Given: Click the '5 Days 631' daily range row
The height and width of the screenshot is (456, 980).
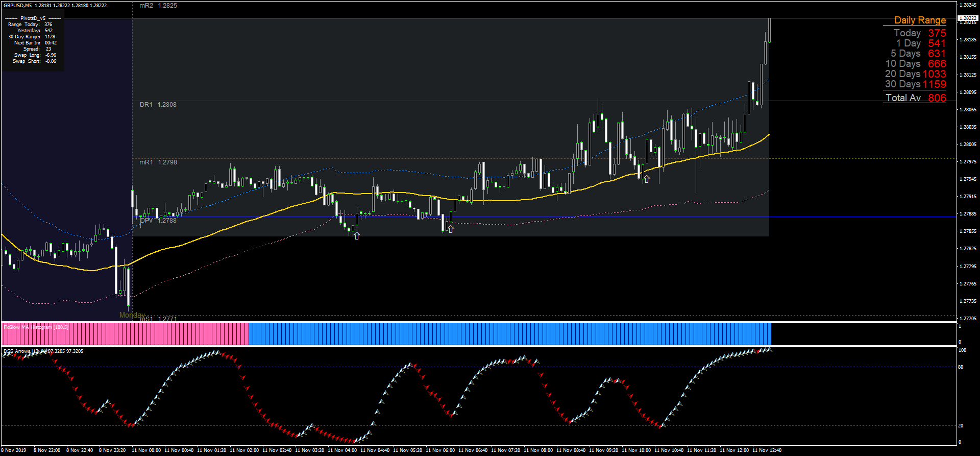Looking at the screenshot, I should (x=918, y=54).
